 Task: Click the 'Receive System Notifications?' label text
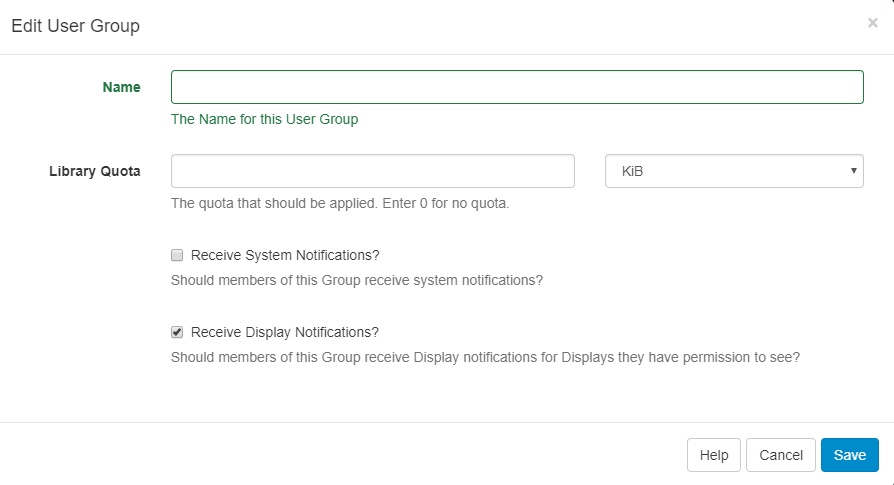click(285, 255)
